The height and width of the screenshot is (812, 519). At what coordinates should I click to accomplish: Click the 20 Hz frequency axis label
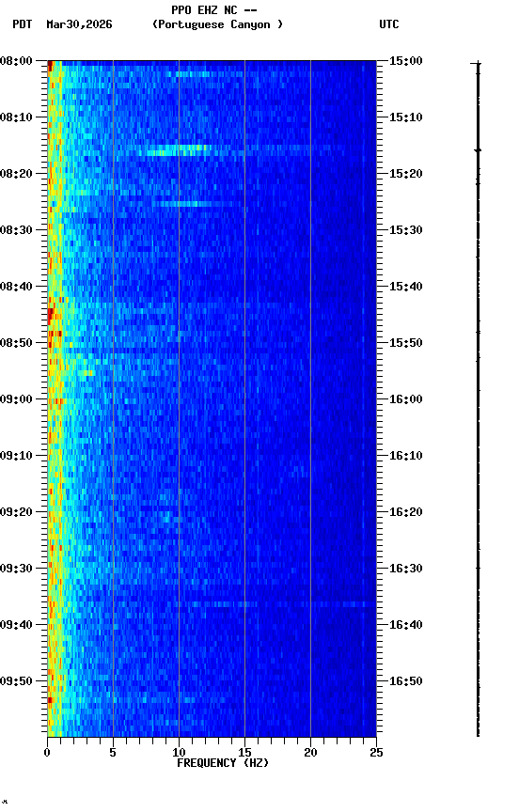pos(310,753)
